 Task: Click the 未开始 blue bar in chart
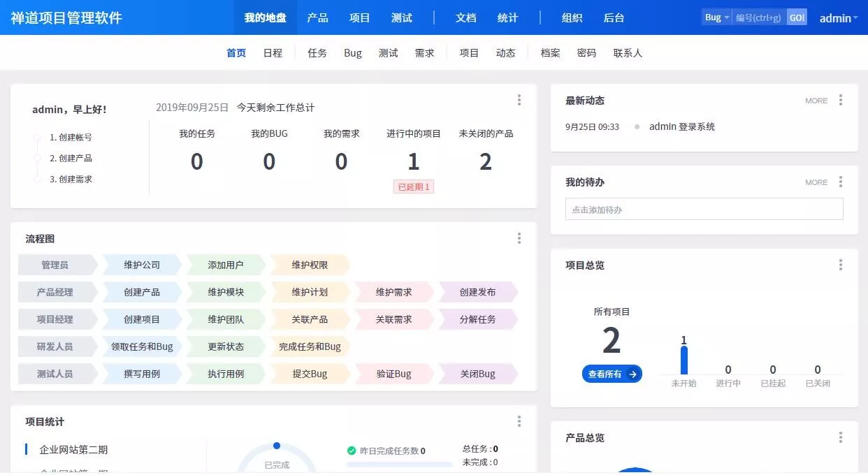684,360
